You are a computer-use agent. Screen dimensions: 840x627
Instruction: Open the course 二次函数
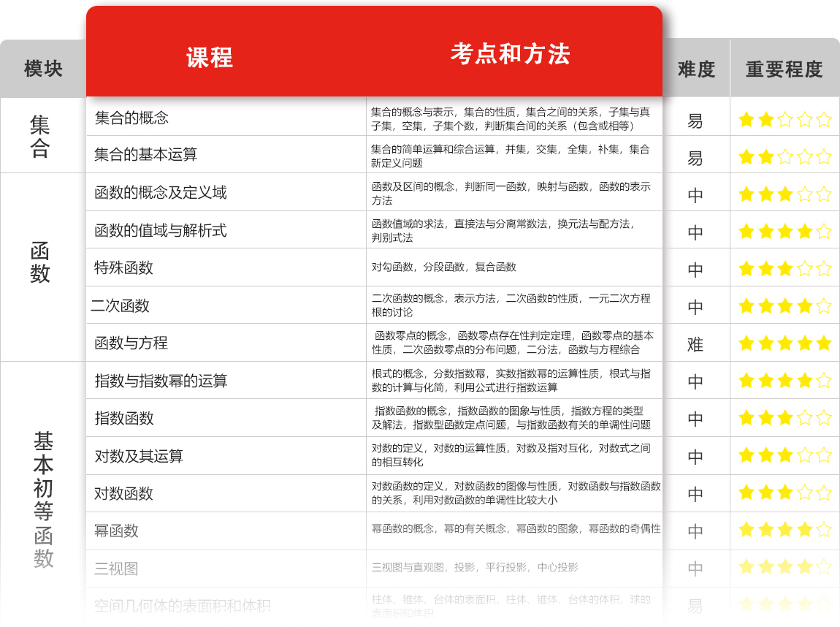click(x=120, y=305)
